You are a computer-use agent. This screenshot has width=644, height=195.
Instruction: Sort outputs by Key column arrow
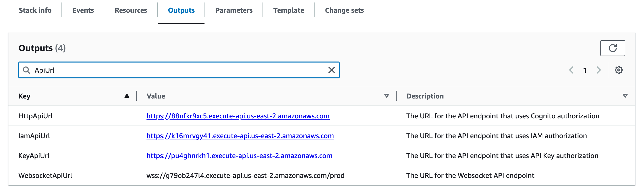pos(127,96)
